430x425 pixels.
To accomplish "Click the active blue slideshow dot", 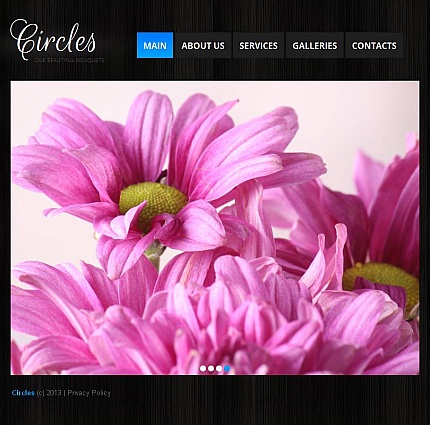I will pyautogui.click(x=227, y=368).
